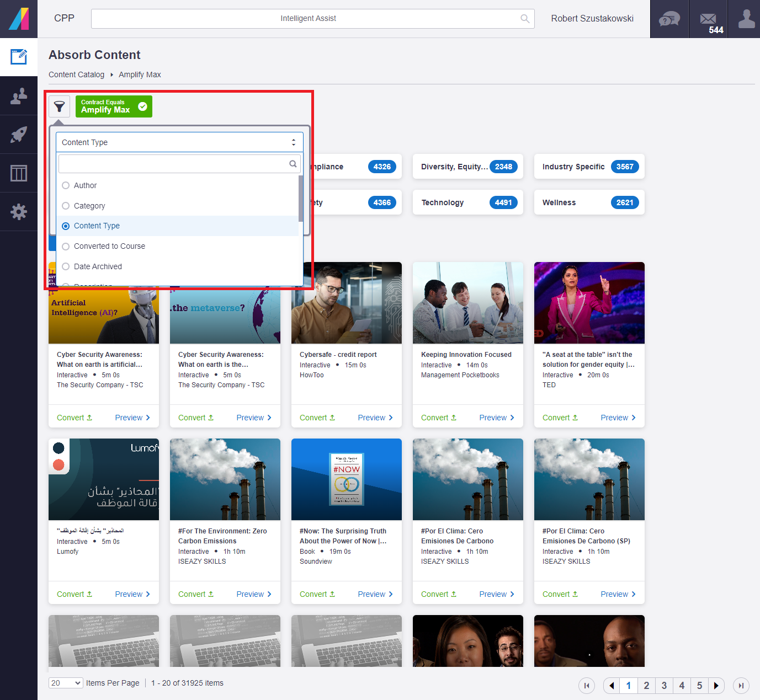Click the Amplify Max breadcrumb
Viewport: 760px width, 700px height.
(140, 74)
